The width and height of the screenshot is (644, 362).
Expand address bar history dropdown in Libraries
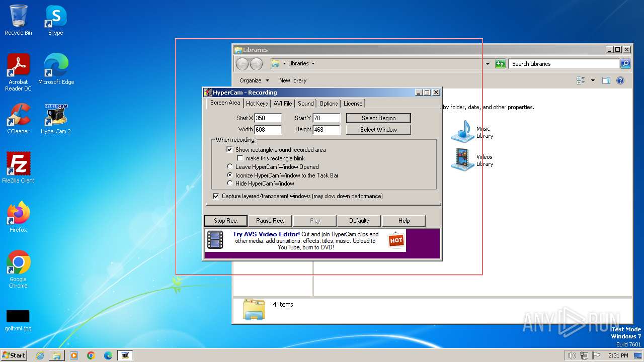[x=488, y=64]
